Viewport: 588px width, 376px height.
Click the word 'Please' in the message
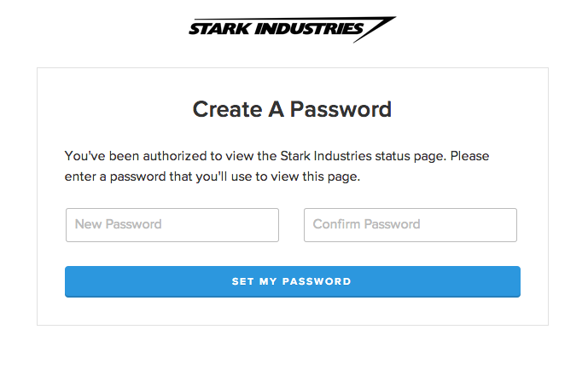coord(470,156)
